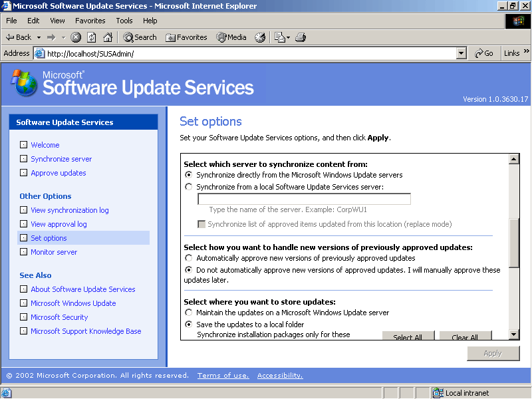Select synchronize directly from Microsoft Windows Update servers

(188, 175)
